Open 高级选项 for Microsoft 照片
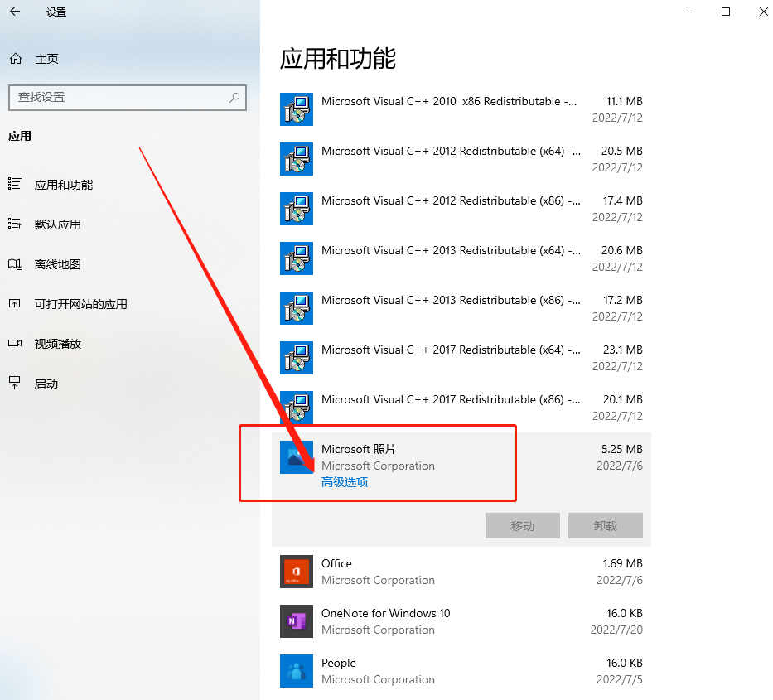773x700 pixels. [x=344, y=481]
